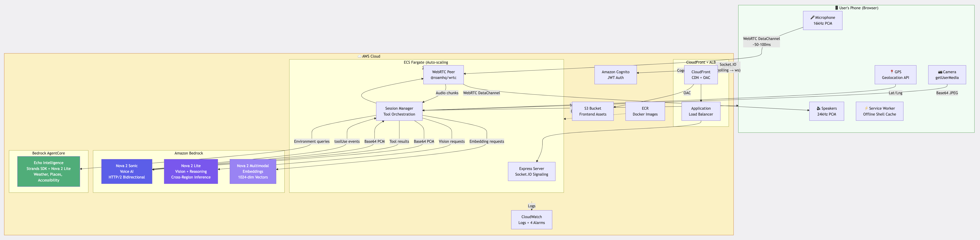This screenshot has height=240, width=980.
Task: Click the Express Server Socket.IO Signaling node
Action: [x=531, y=172]
